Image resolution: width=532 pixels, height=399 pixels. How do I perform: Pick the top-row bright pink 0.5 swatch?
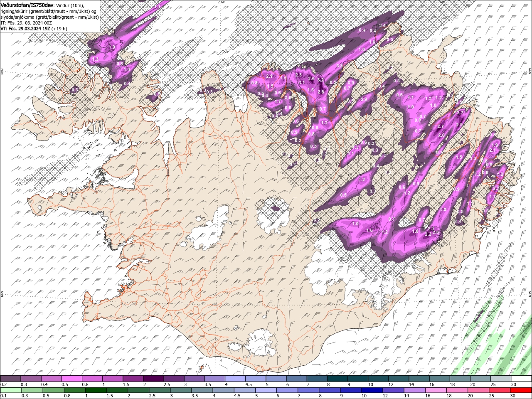71,379
